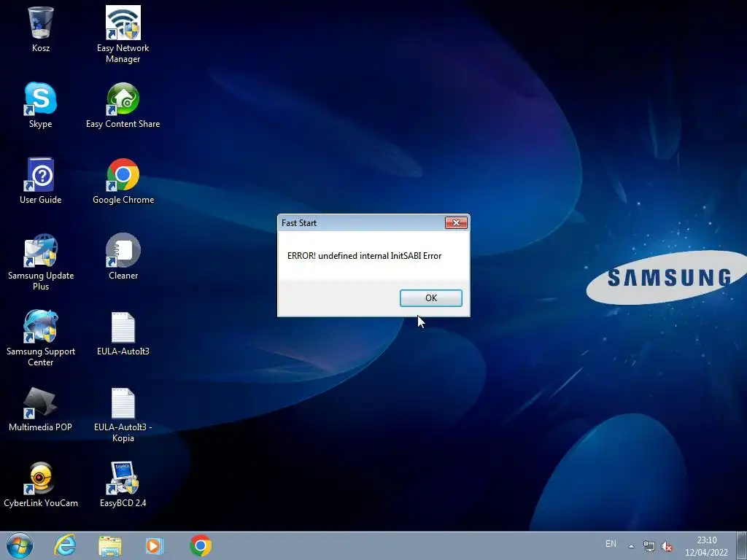Select Samsung Support Center icon
Image resolution: width=747 pixels, height=560 pixels.
(x=41, y=338)
